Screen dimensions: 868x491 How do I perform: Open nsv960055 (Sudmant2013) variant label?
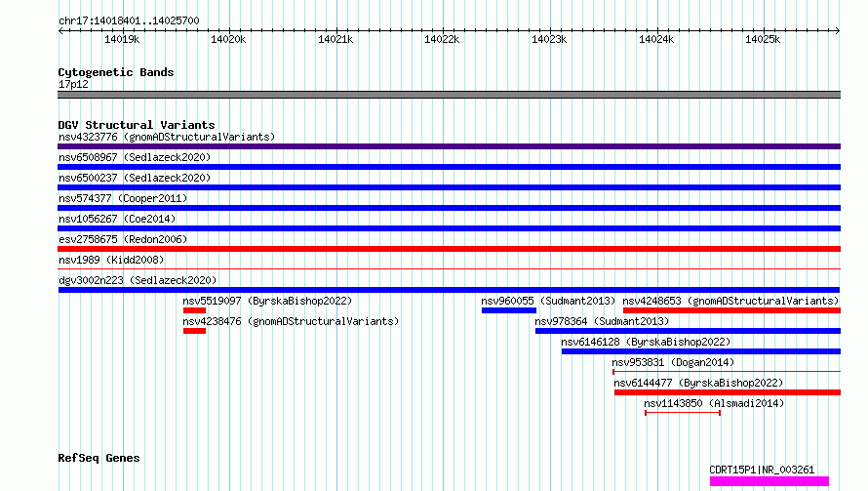(x=548, y=301)
